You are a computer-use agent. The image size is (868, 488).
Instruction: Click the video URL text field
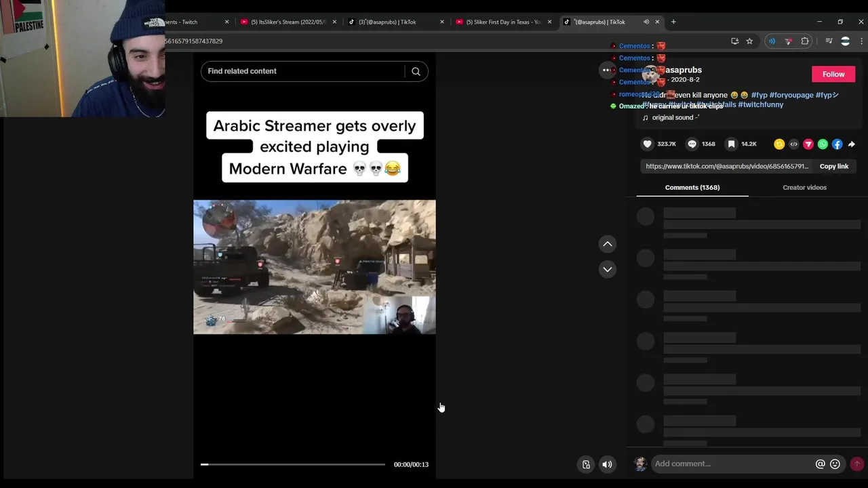click(x=726, y=166)
